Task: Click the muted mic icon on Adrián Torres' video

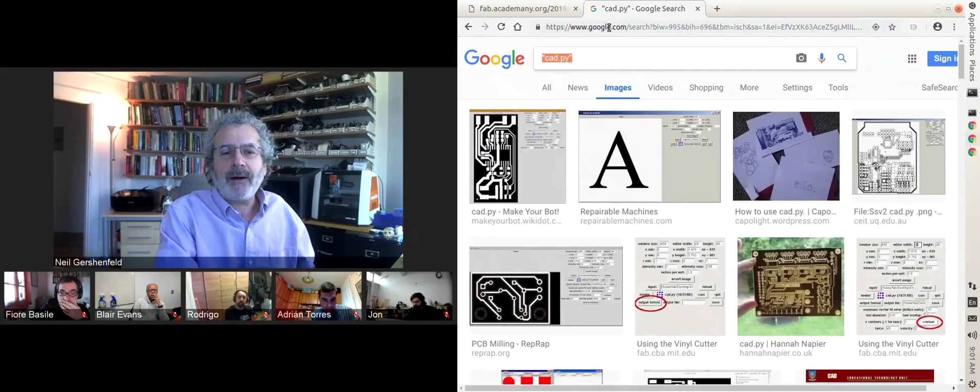Action: coord(356,314)
